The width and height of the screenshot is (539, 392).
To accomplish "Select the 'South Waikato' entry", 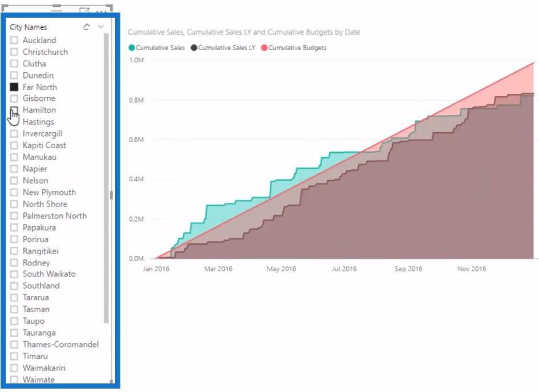I will (49, 274).
